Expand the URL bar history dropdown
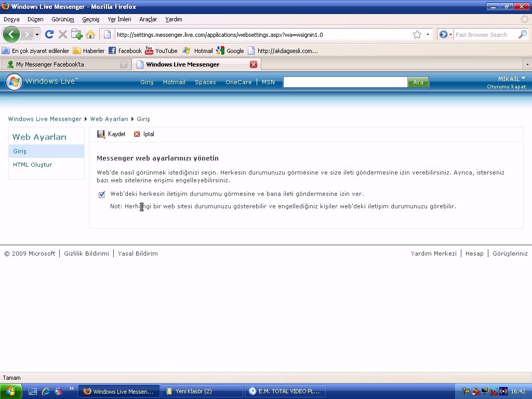 (428, 34)
